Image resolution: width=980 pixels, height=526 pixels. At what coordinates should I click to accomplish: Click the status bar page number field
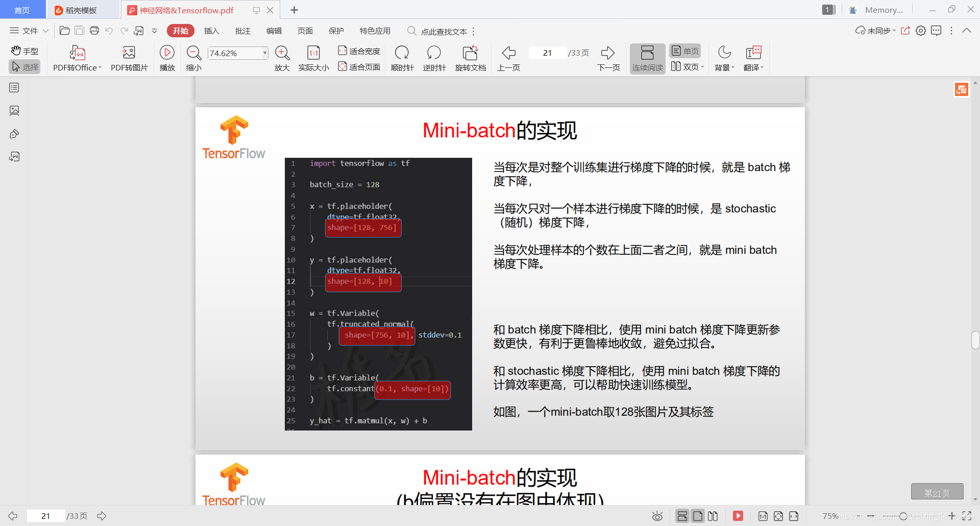pos(46,516)
